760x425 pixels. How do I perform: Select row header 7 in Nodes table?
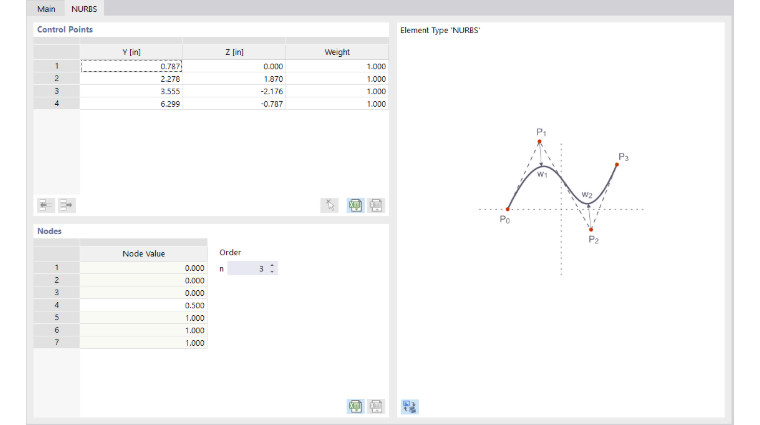57,343
